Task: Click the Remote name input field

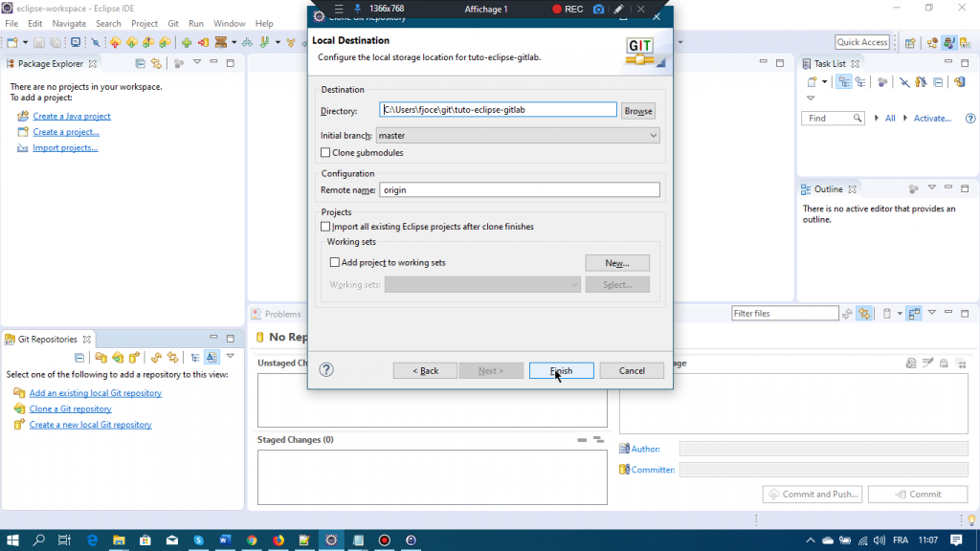Action: tap(520, 190)
